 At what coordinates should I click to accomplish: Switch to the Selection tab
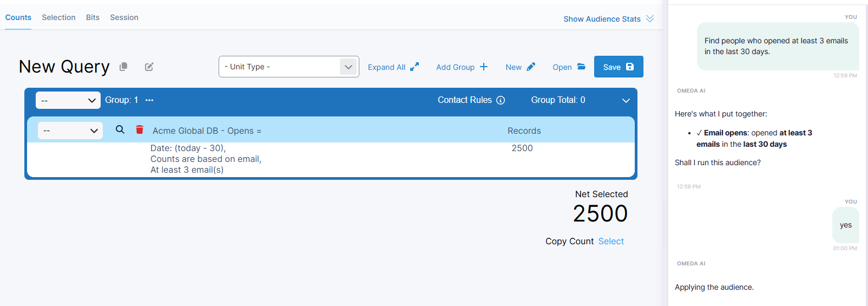tap(58, 17)
